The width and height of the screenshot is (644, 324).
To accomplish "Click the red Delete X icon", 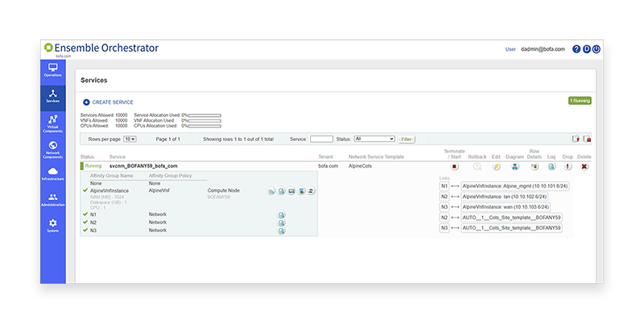I will point(584,166).
